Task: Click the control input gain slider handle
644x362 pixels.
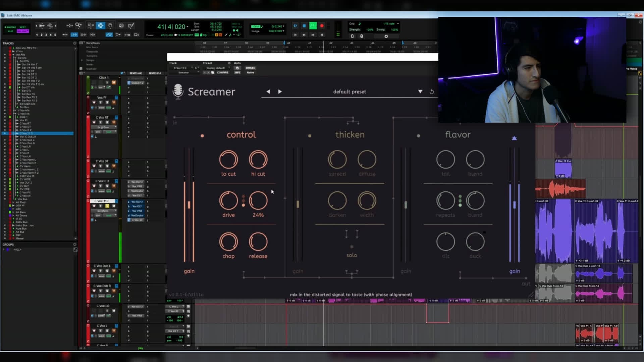Action: coord(189,205)
